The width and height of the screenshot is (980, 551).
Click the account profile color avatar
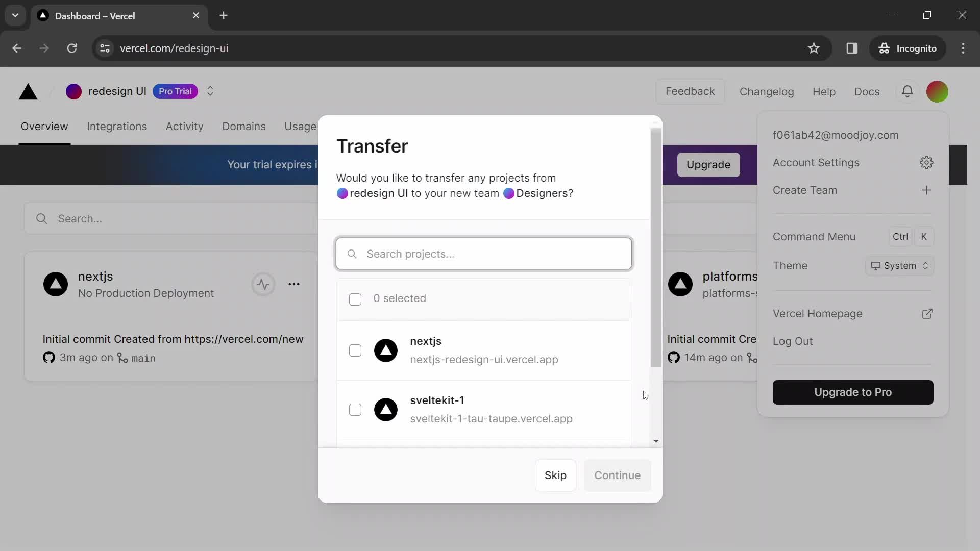click(938, 91)
